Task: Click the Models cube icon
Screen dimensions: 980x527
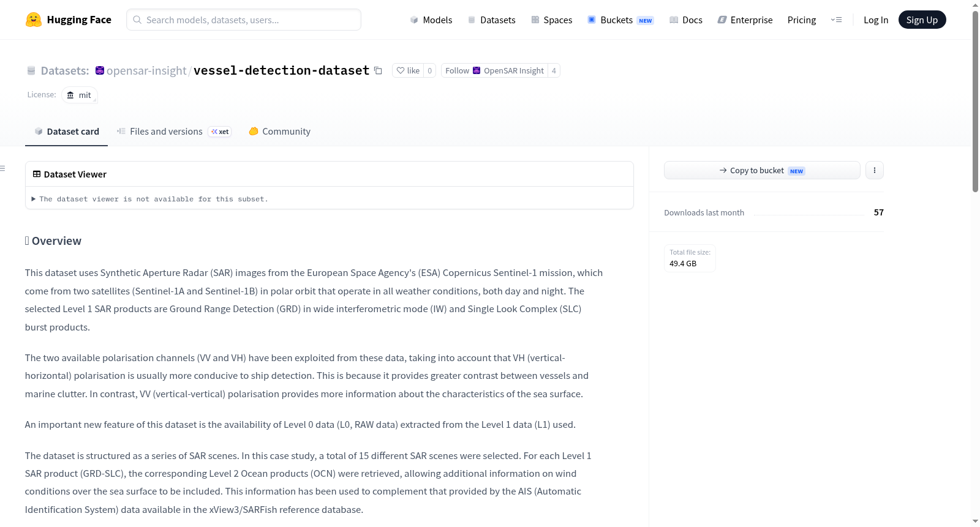Action: pyautogui.click(x=414, y=20)
